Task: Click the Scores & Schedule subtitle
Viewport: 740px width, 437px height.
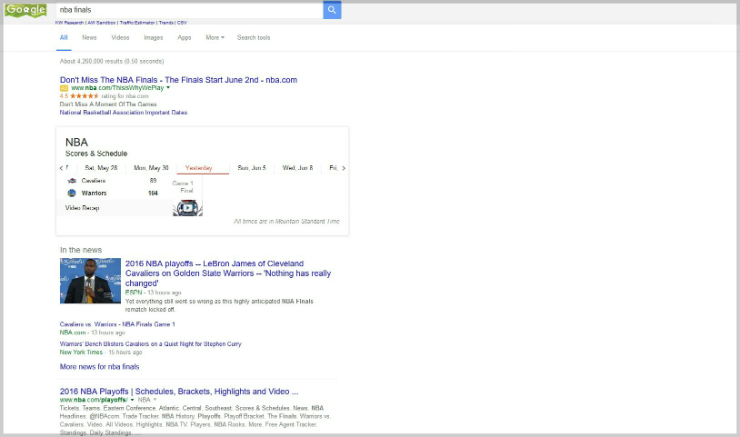Action: [96, 154]
